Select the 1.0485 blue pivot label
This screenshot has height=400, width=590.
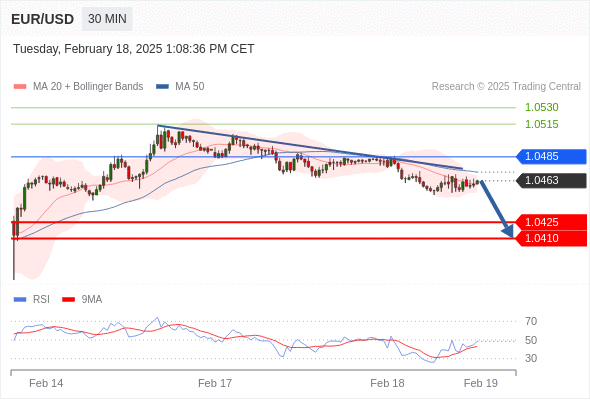click(x=551, y=157)
